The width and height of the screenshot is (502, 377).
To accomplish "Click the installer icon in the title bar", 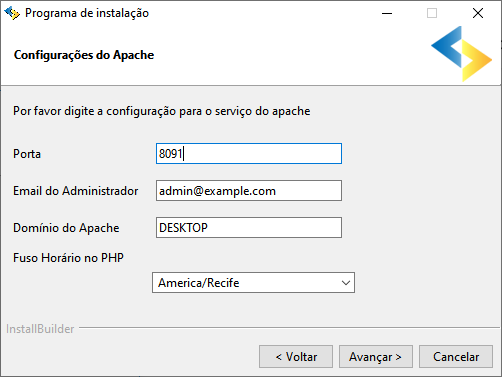I will [x=12, y=13].
